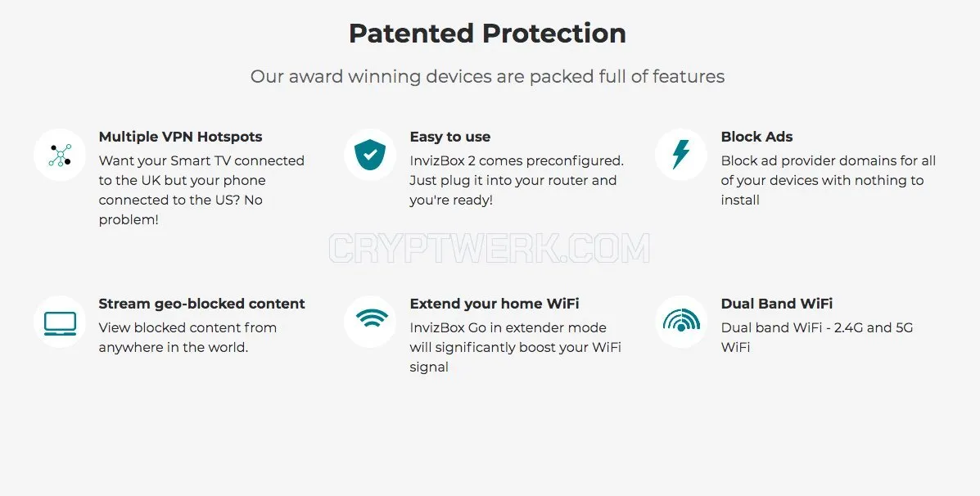Click the laptop streaming icon
This screenshot has height=496, width=980.
(x=60, y=322)
